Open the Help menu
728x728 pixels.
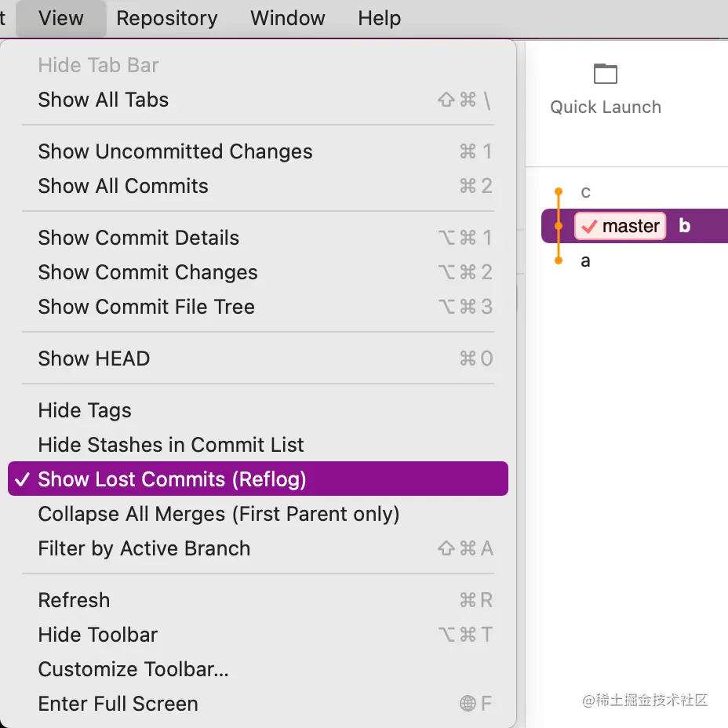(380, 18)
